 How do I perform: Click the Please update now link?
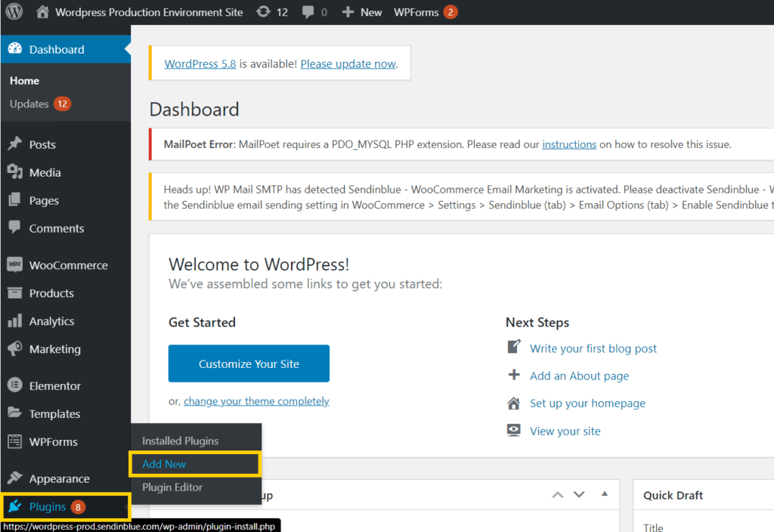coord(348,63)
